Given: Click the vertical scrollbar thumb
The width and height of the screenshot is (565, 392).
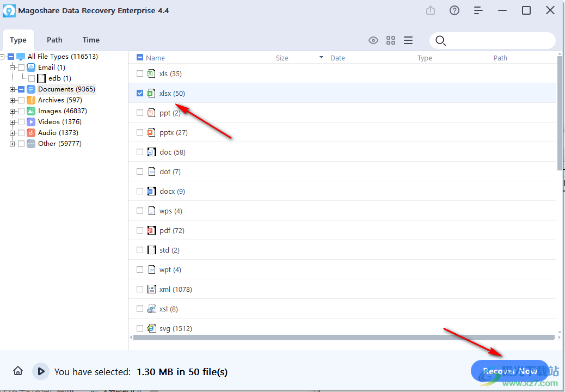Looking at the screenshot, I should 560,113.
